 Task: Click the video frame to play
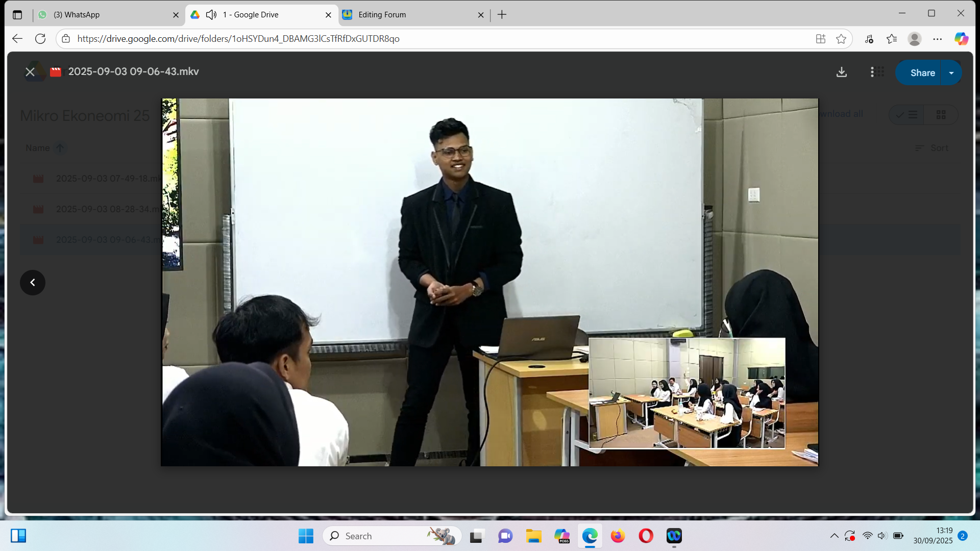coord(489,282)
